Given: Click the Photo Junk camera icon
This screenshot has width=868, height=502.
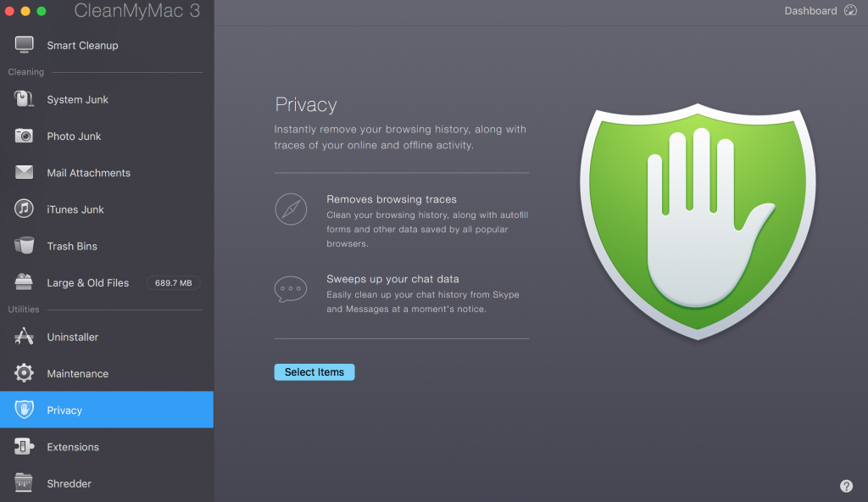Looking at the screenshot, I should point(24,136).
